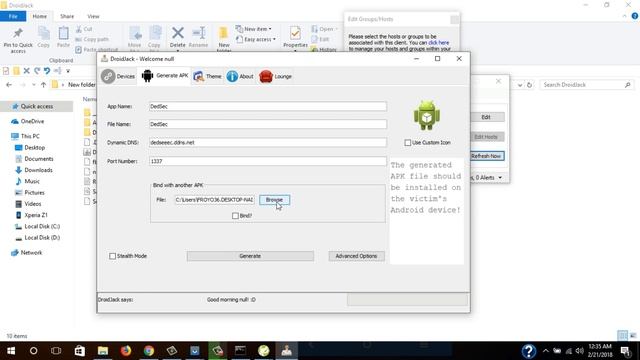The height and width of the screenshot is (360, 640).
Task: Open the About tab in DroidJack
Action: click(x=240, y=76)
